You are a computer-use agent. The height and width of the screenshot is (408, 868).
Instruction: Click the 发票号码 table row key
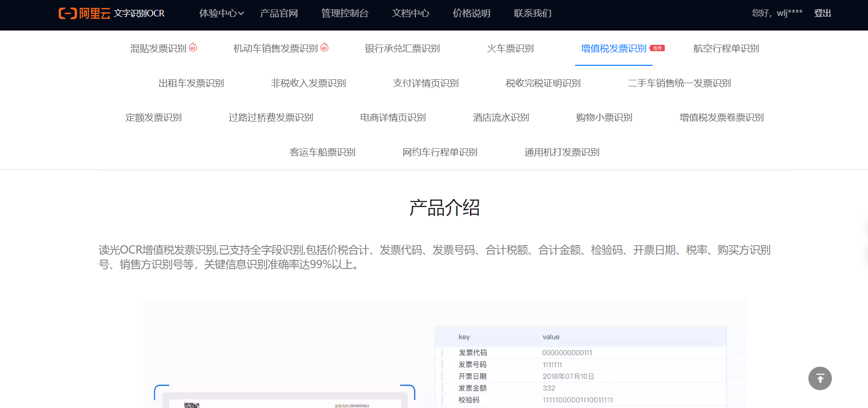[x=473, y=364]
